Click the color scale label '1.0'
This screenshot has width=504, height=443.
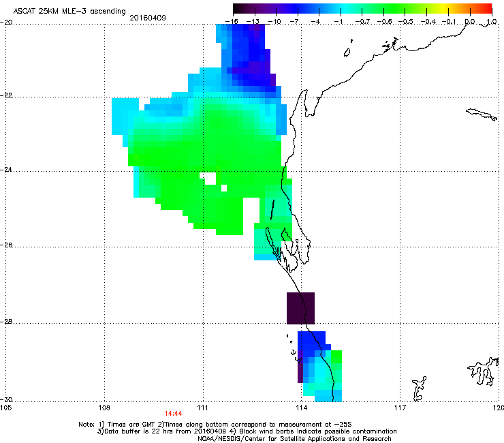click(x=492, y=22)
